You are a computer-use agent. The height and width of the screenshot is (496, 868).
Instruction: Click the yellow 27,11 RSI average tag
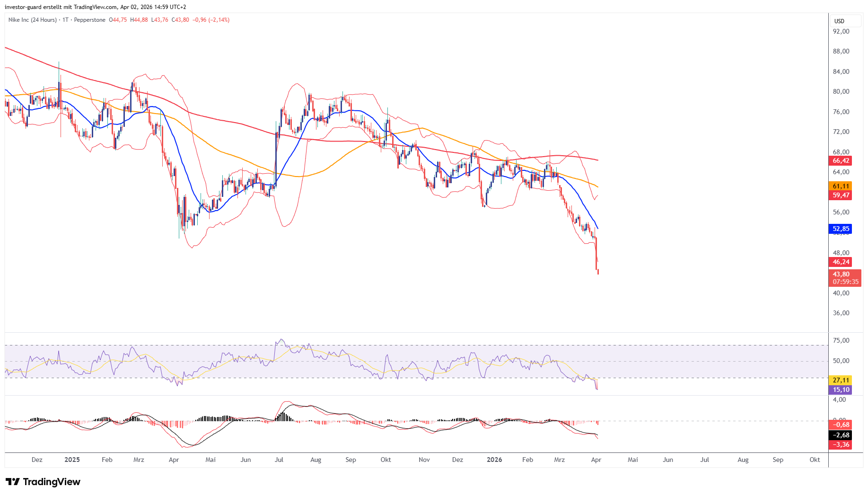pyautogui.click(x=841, y=381)
